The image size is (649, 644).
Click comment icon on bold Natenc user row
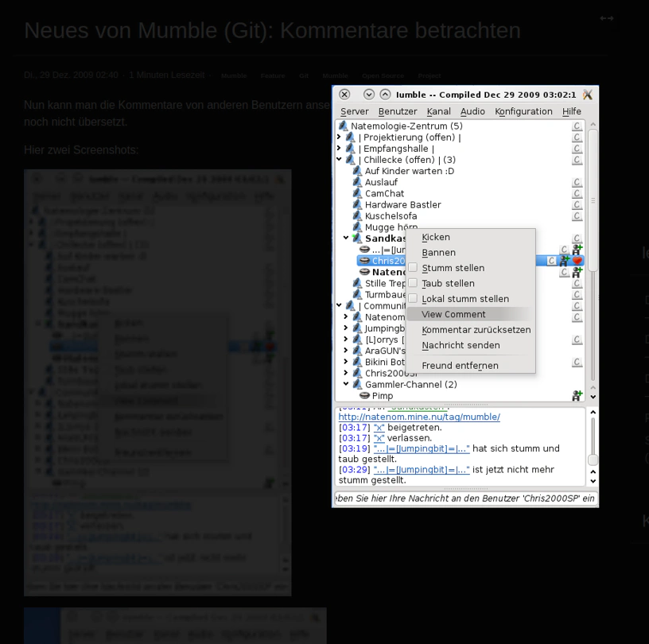tap(564, 272)
